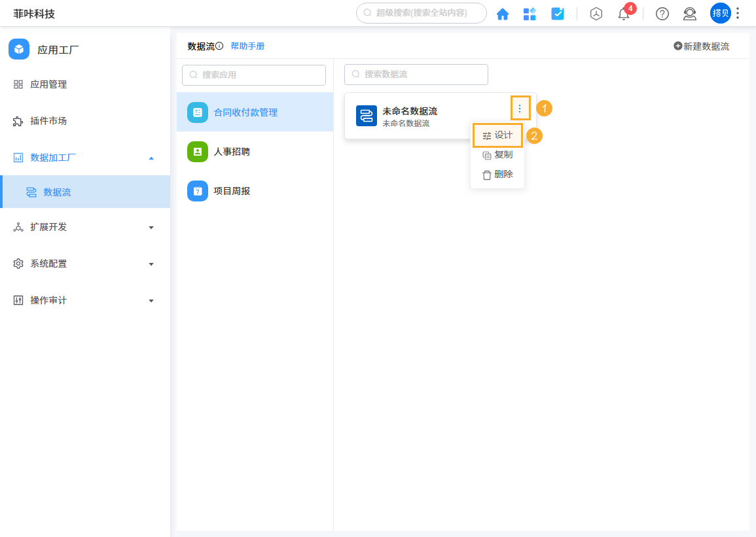Select 设计 from the context menu
The image size is (756, 537).
[x=497, y=135]
